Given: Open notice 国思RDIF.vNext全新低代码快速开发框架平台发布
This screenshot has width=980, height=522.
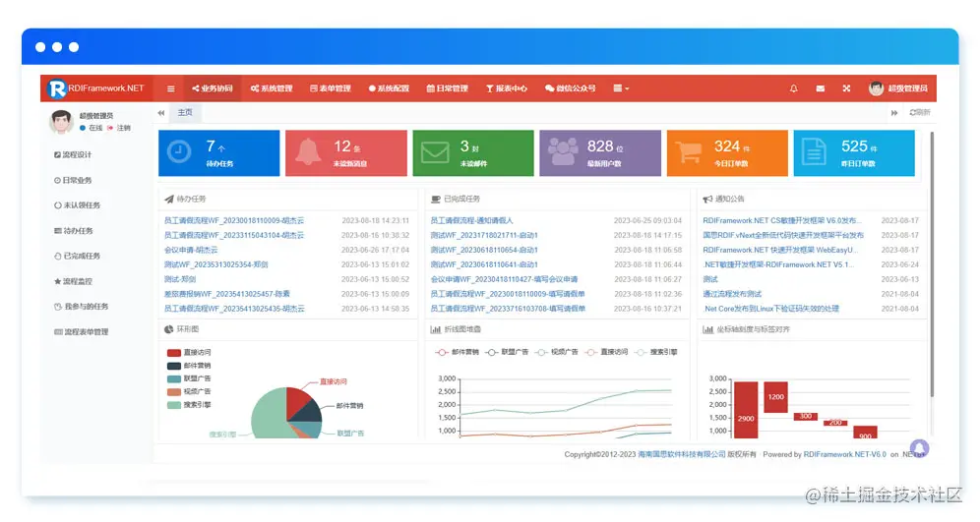Looking at the screenshot, I should point(783,235).
